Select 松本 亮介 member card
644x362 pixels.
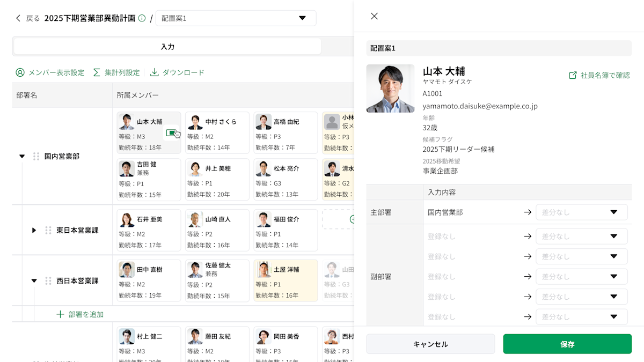[x=286, y=180]
